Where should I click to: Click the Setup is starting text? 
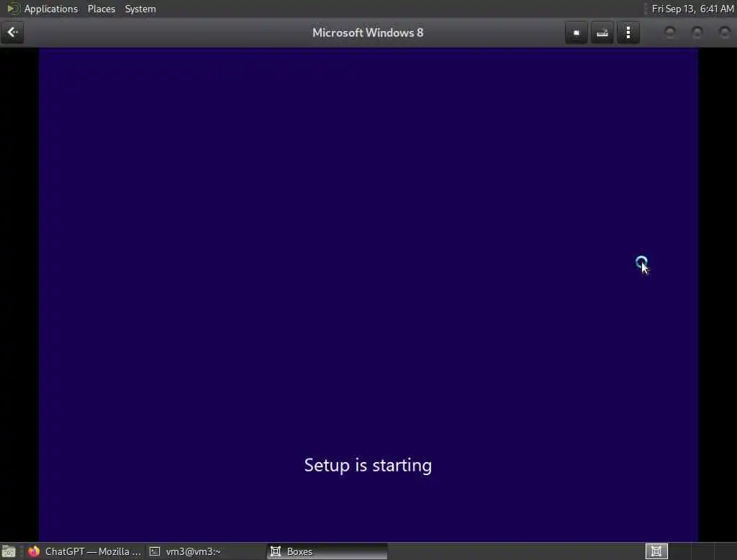(368, 465)
